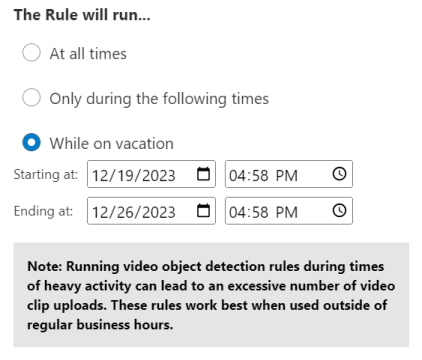Screen dimensions: 422x360
Task: Select PM in the Ending time field
Action: [287, 212]
